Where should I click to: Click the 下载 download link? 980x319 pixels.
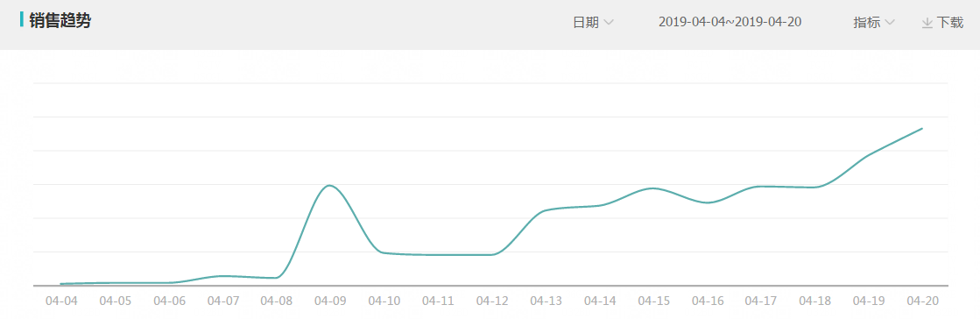tap(942, 23)
